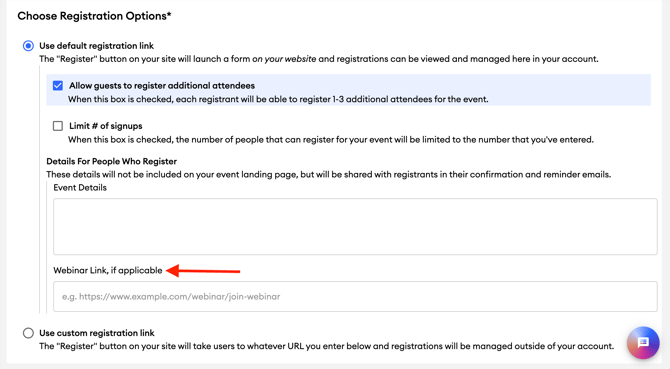Click the 'Use custom registration link' label text

(97, 333)
